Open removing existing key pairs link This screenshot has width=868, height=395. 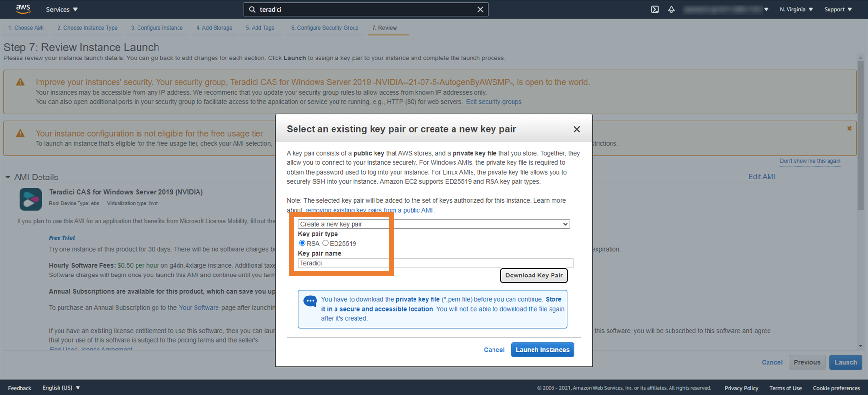(x=369, y=210)
